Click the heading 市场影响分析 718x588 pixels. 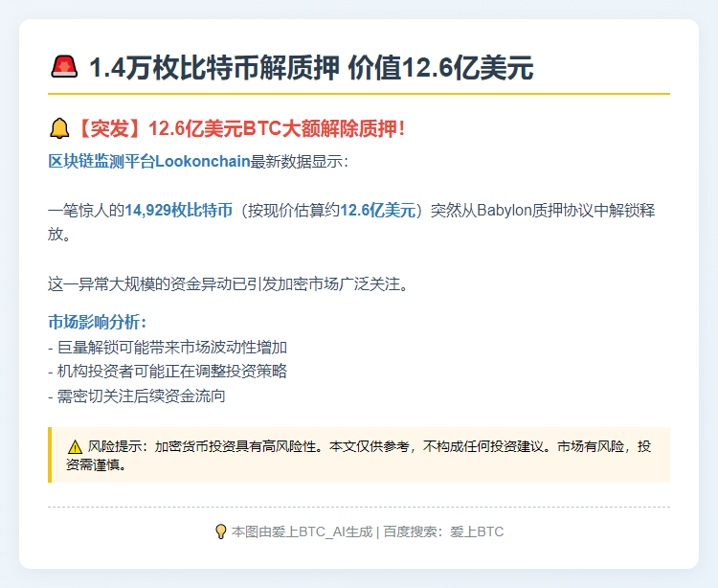(x=97, y=322)
